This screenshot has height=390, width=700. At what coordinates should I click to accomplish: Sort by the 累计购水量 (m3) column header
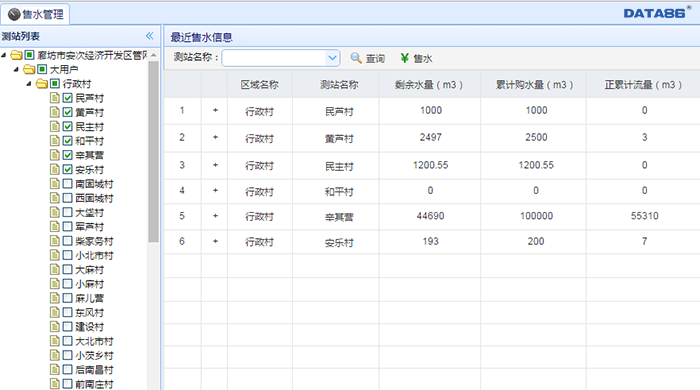(534, 84)
